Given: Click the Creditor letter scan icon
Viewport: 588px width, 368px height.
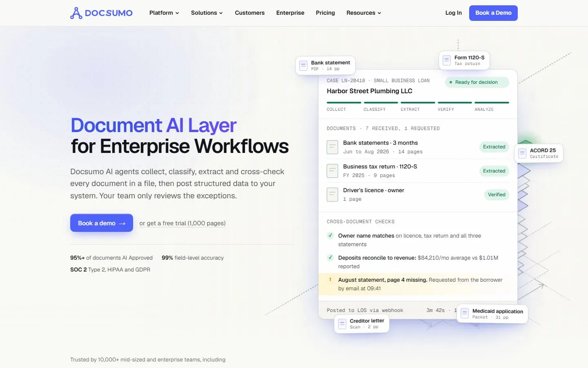Looking at the screenshot, I should pyautogui.click(x=342, y=323).
